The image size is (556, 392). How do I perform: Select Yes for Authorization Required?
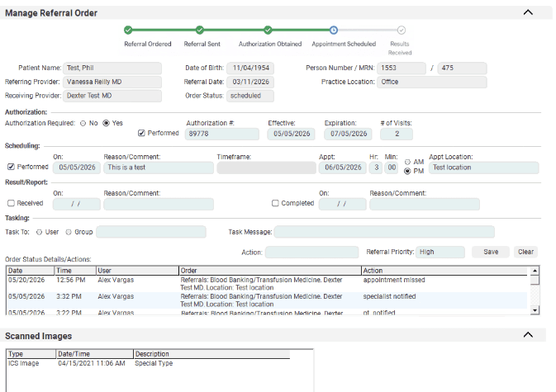[106, 123]
